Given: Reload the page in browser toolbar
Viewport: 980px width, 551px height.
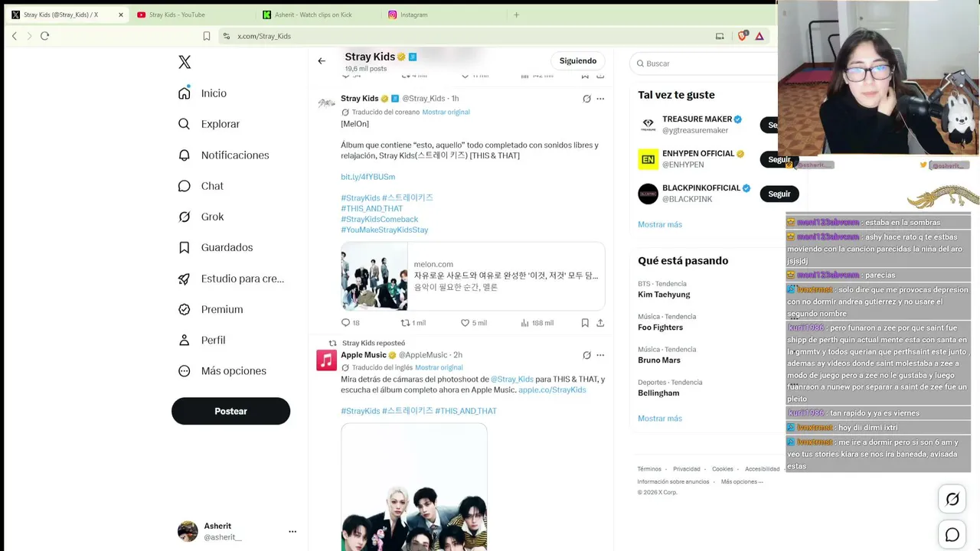Looking at the screenshot, I should tap(44, 36).
